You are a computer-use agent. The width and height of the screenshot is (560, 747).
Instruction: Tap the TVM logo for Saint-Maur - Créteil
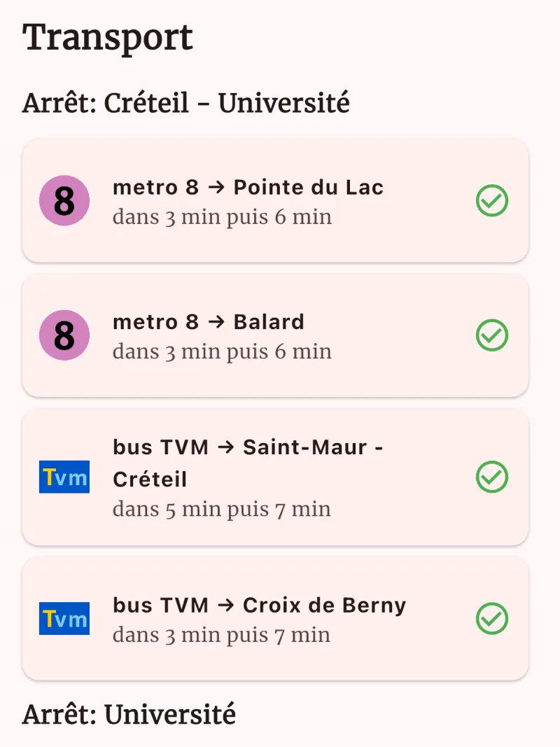[64, 477]
